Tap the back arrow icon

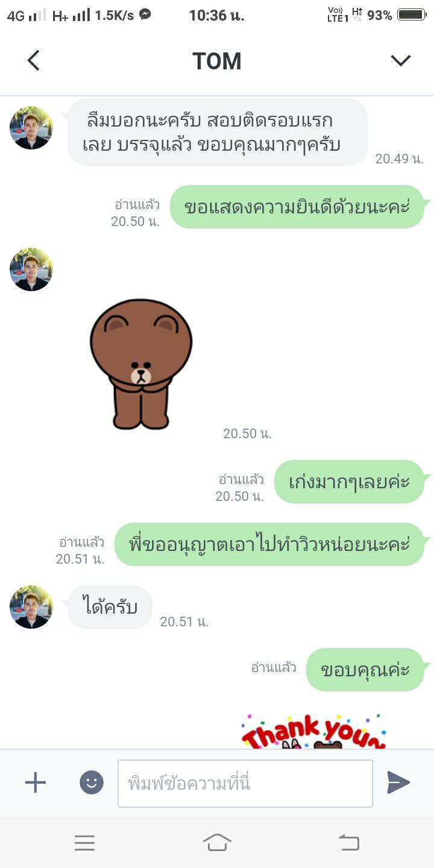[x=34, y=61]
